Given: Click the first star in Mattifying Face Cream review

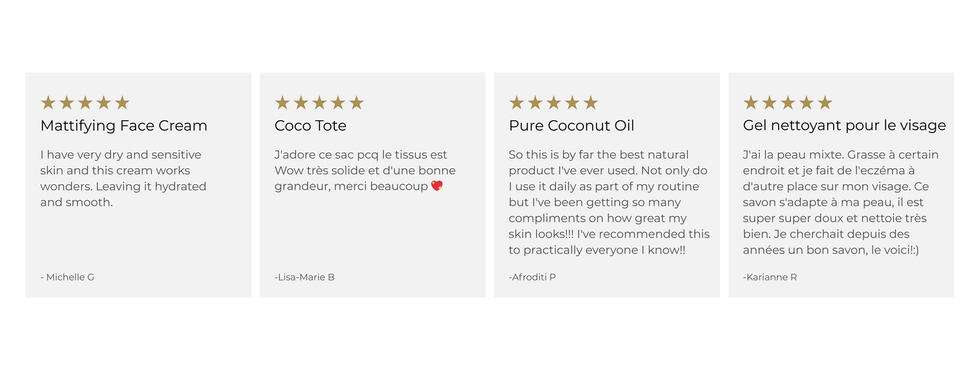Looking at the screenshot, I should click(48, 103).
